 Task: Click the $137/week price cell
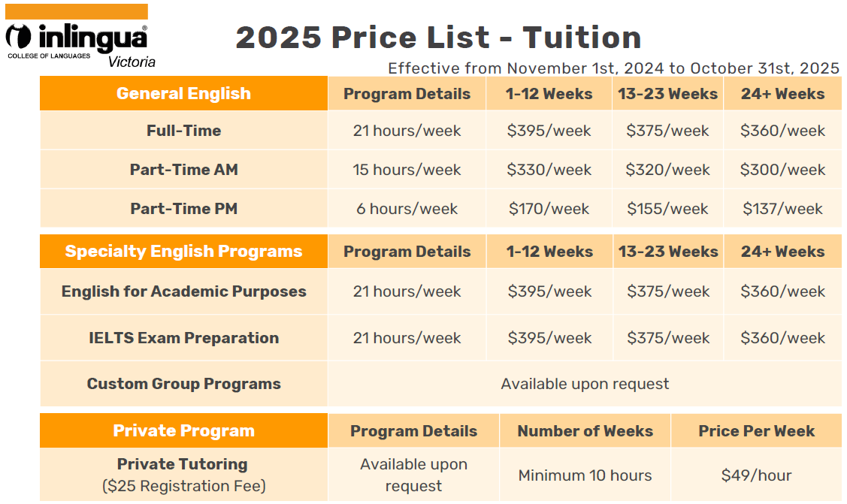[x=782, y=209]
